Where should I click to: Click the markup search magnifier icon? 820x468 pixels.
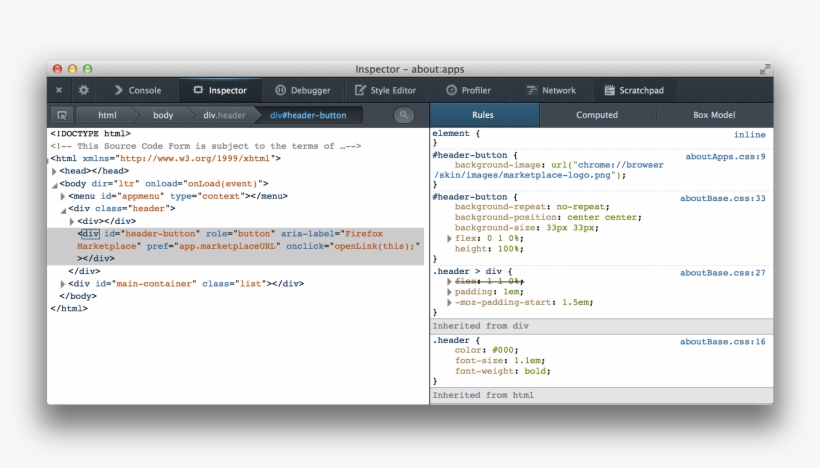pos(404,115)
